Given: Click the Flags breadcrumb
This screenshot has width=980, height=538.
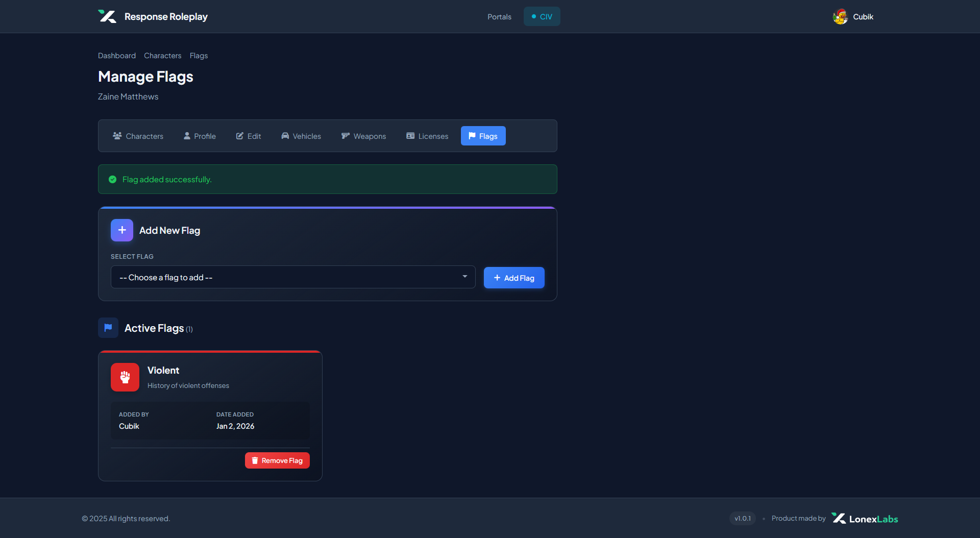Looking at the screenshot, I should point(199,56).
